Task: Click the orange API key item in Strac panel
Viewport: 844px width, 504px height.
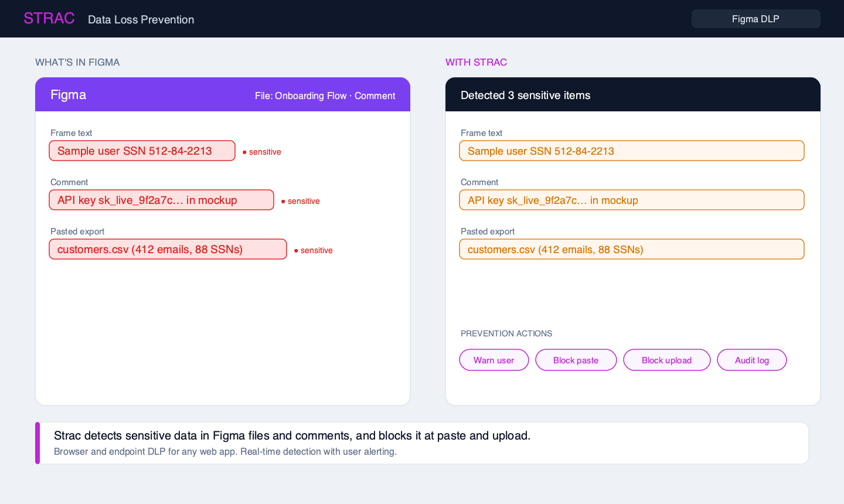Action: [x=632, y=200]
